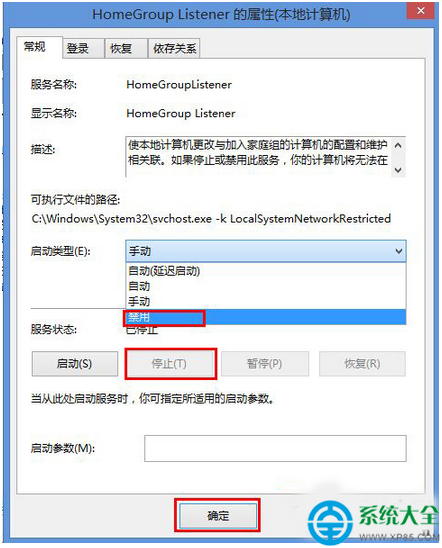Screen dimensions: 442x548
Task: Close the HomeGroup Listener properties window
Action: pos(421,11)
